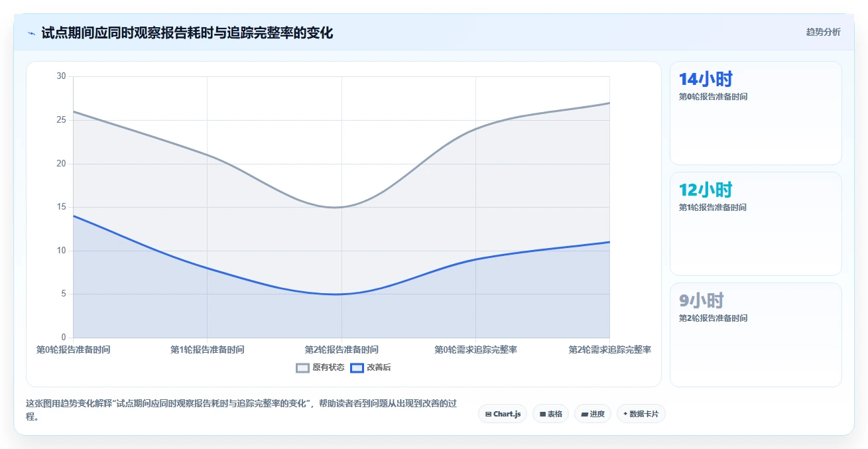868x449 pixels.
Task: Click the 表格 tag chip
Action: (551, 414)
